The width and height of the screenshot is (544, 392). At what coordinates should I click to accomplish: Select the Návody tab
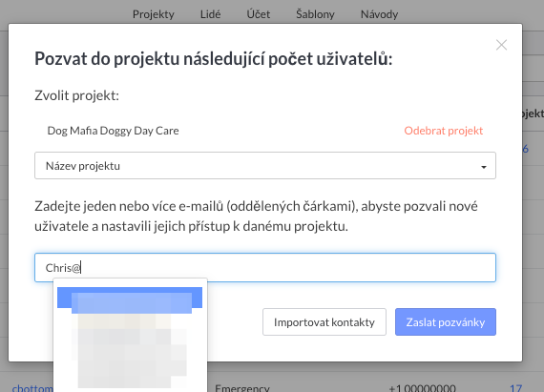(379, 14)
